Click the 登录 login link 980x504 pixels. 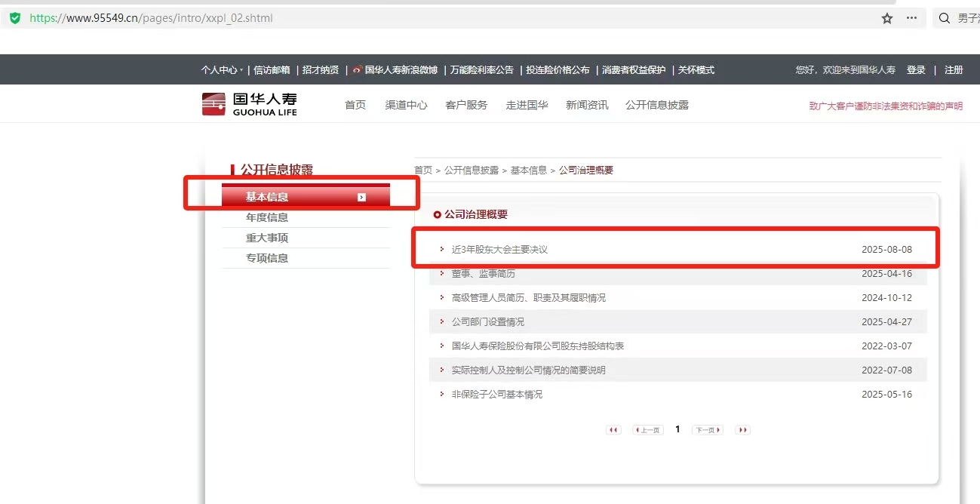coord(916,69)
